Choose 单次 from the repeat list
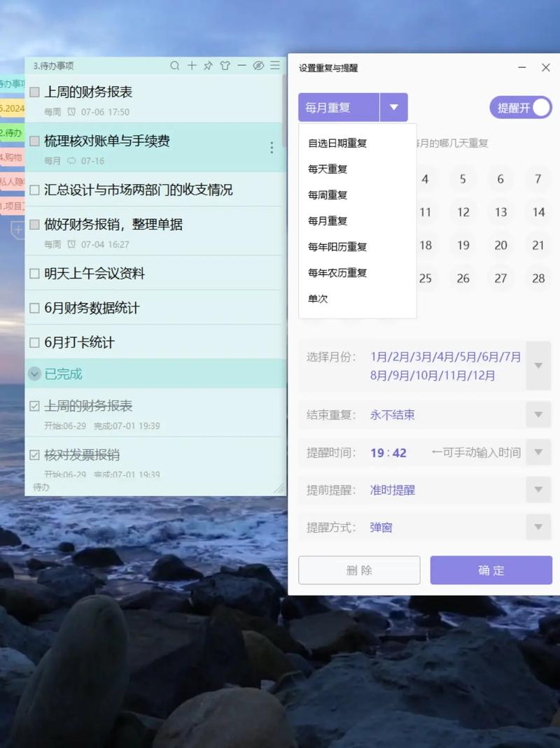This screenshot has width=560, height=748. click(x=318, y=299)
